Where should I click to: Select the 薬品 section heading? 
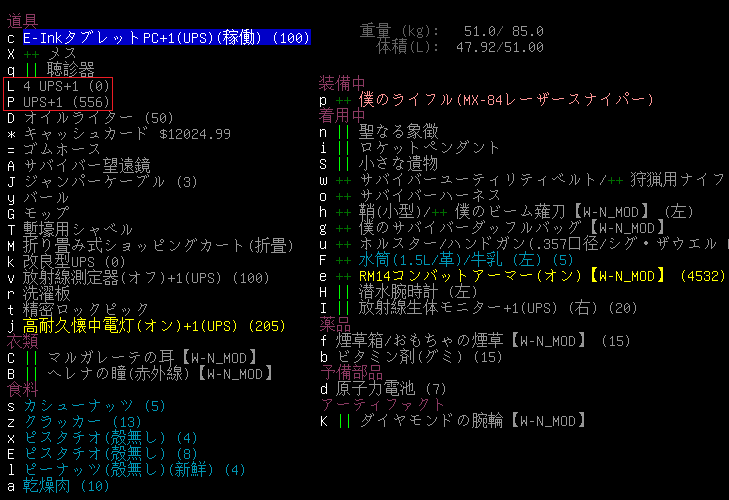click(x=335, y=324)
